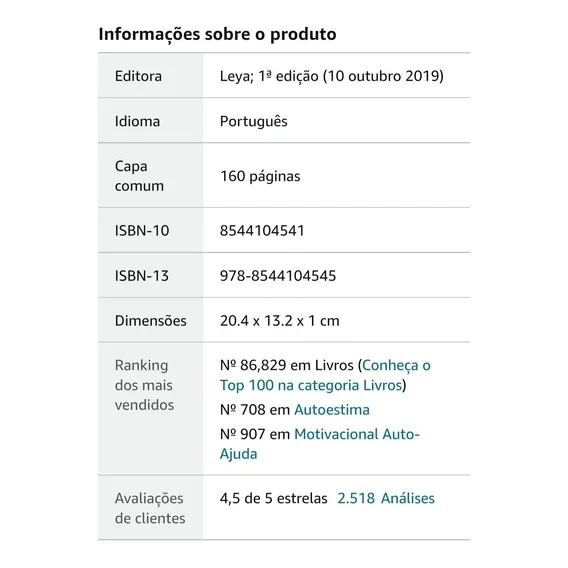Click the 160 páginas value
568x568 pixels.
pos(260,176)
